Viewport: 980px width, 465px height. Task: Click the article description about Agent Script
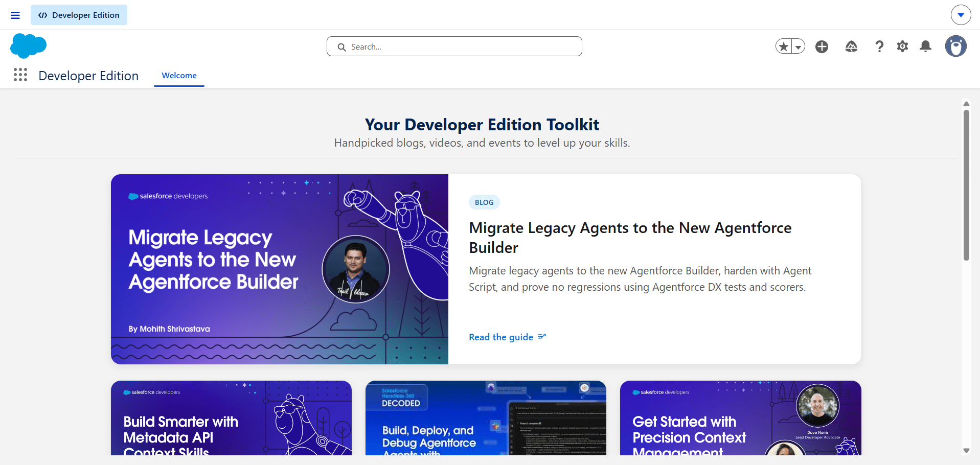pyautogui.click(x=640, y=279)
